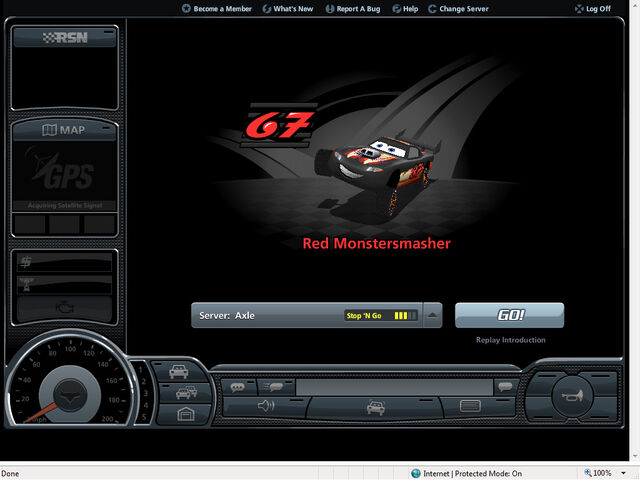Click the engine icon in left panel

(x=64, y=307)
